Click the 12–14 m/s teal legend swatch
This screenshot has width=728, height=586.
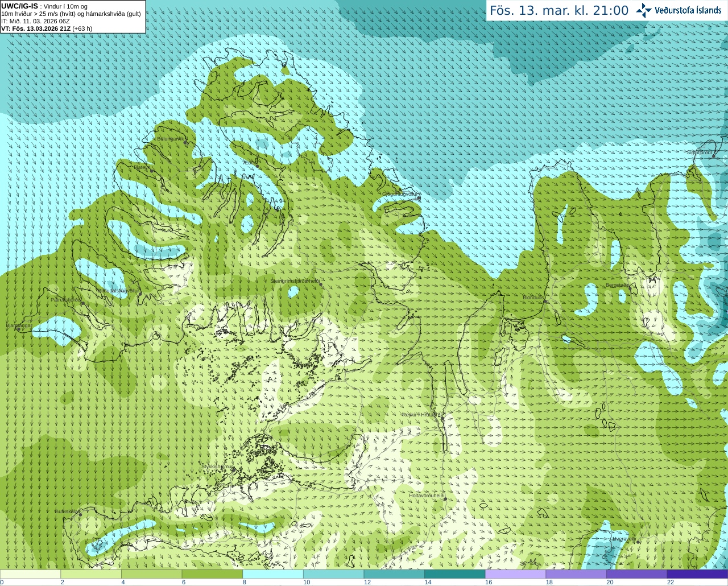(394, 574)
